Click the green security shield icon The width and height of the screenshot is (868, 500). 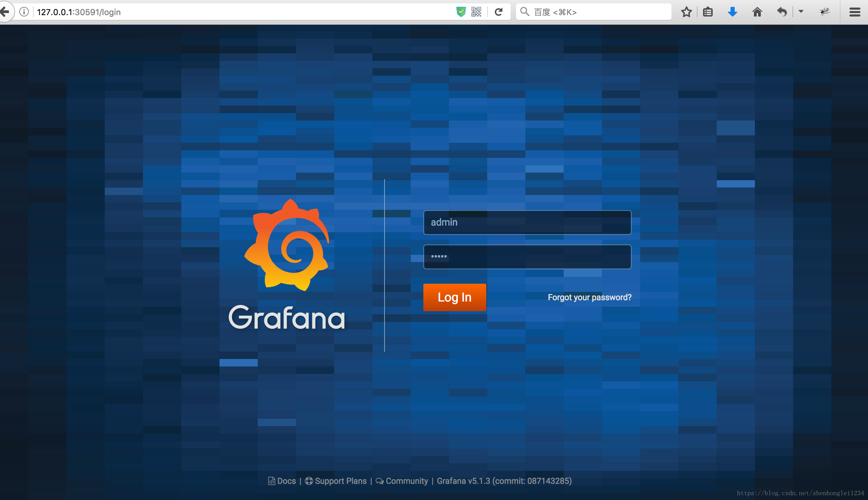click(x=461, y=12)
